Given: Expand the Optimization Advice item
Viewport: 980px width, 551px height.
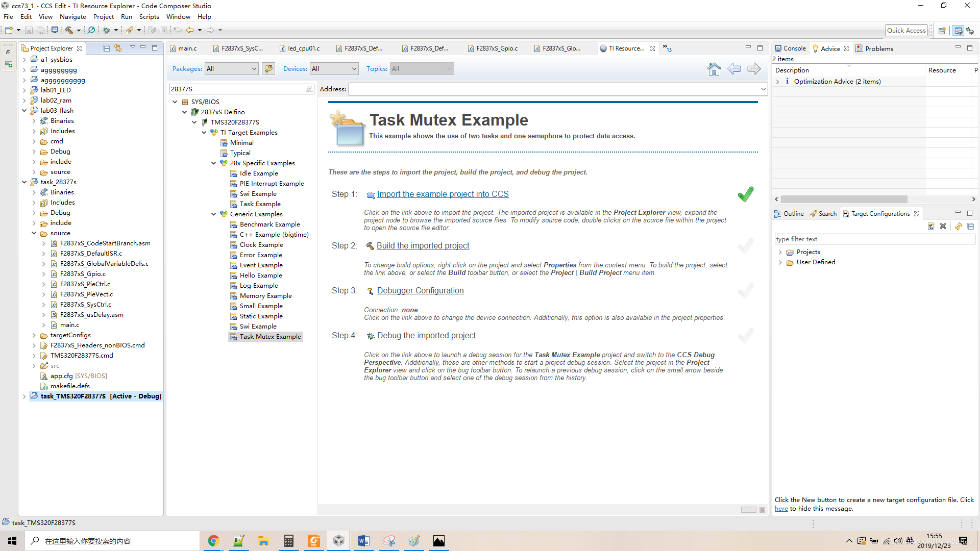Looking at the screenshot, I should 778,82.
